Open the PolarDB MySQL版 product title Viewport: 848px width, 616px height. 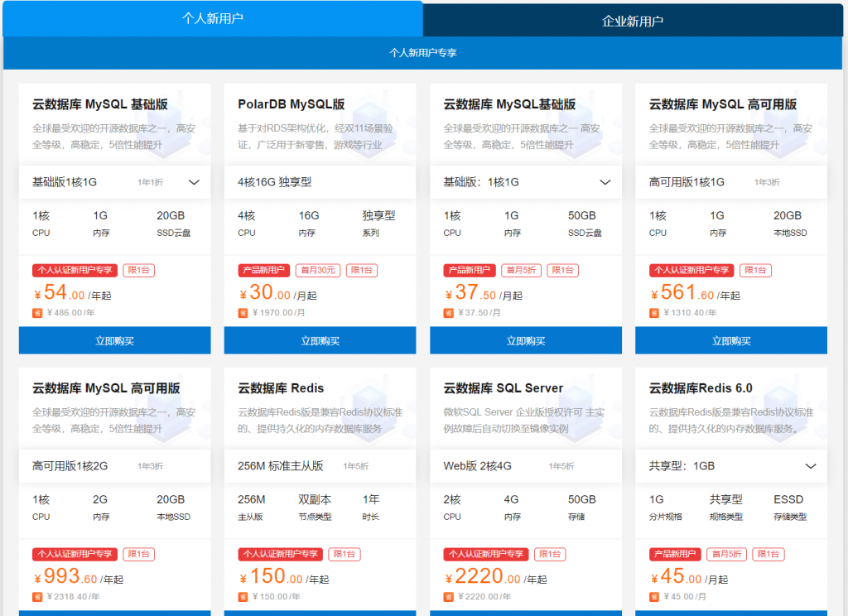point(291,104)
